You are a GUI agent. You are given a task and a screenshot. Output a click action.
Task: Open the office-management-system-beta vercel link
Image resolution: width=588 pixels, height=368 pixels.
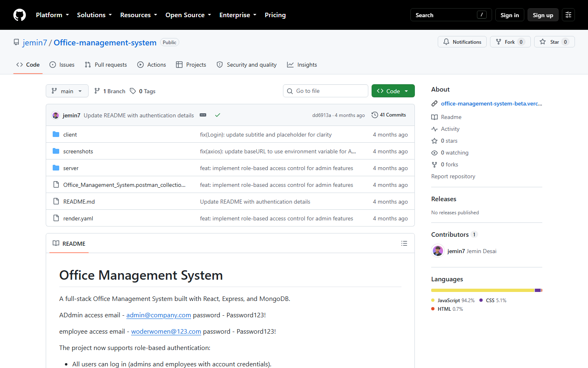pyautogui.click(x=492, y=103)
